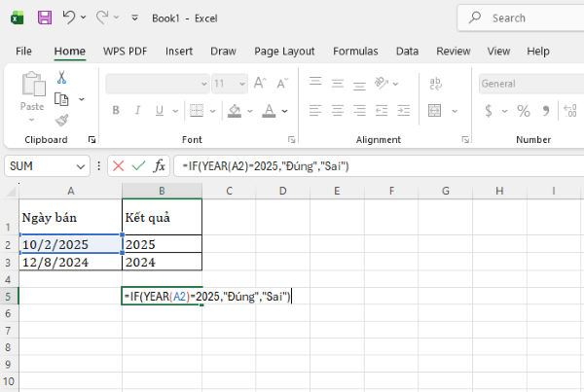Screen dimensions: 584x392
Task: Open the Page Layout tab
Action: click(284, 51)
